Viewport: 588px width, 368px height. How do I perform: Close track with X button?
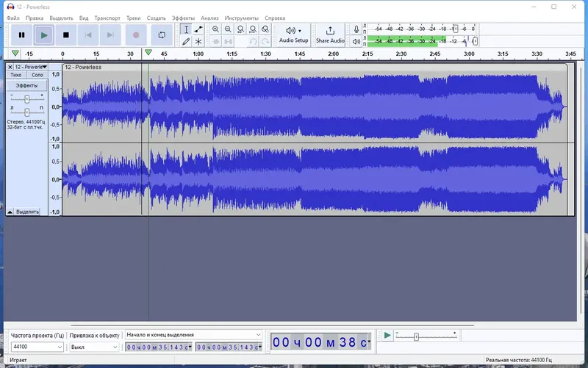pyautogui.click(x=10, y=67)
